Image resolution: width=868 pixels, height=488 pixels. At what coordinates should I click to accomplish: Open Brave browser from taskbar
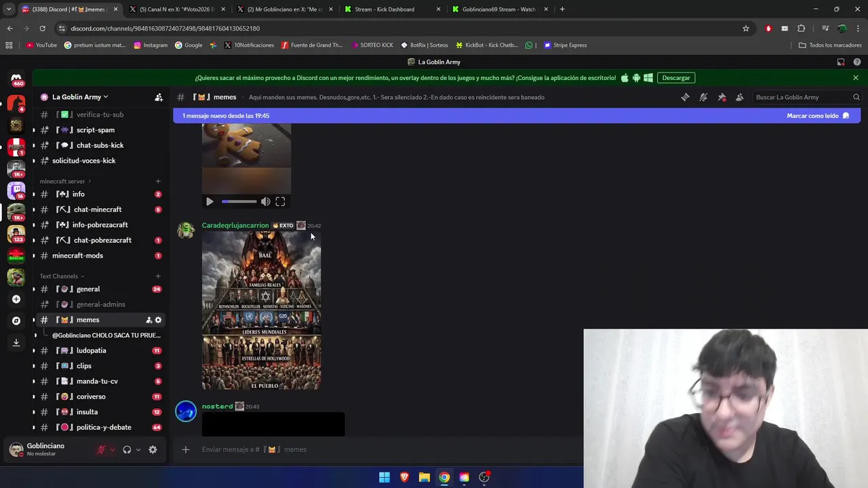pyautogui.click(x=404, y=477)
